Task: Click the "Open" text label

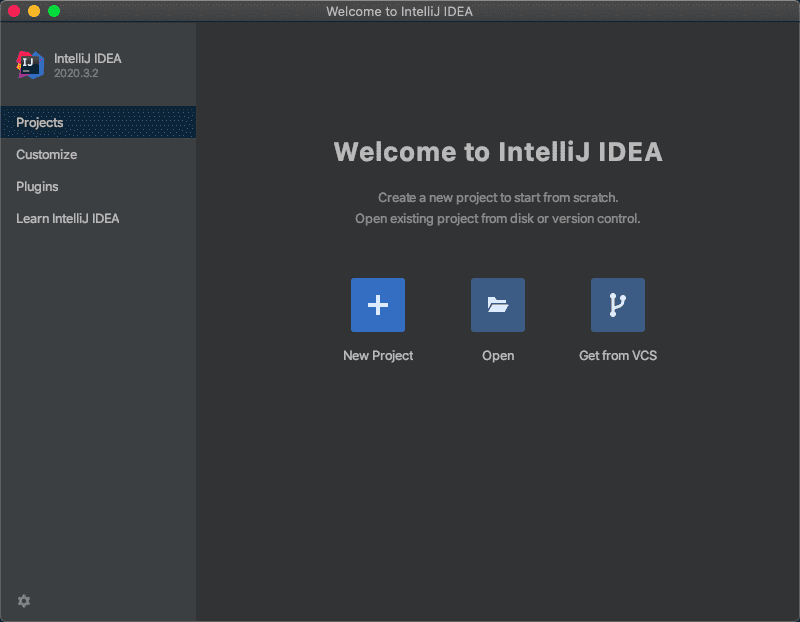Action: (x=498, y=356)
